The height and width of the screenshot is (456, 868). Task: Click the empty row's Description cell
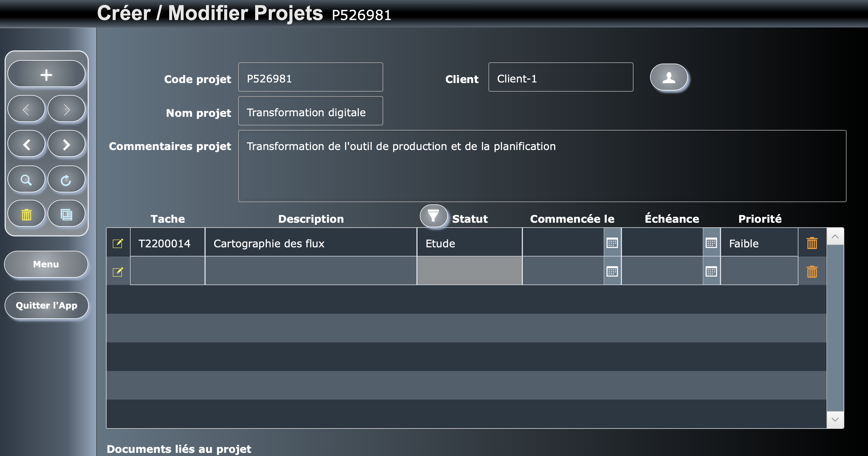point(311,271)
